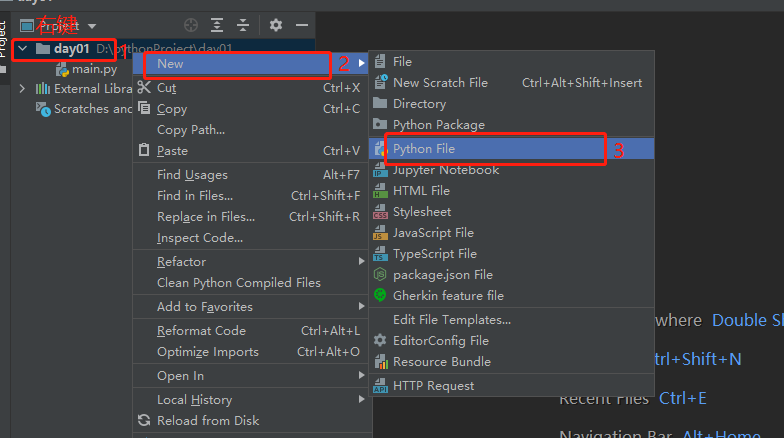The width and height of the screenshot is (784, 438).
Task: Select HTML File entry
Action: click(x=512, y=191)
